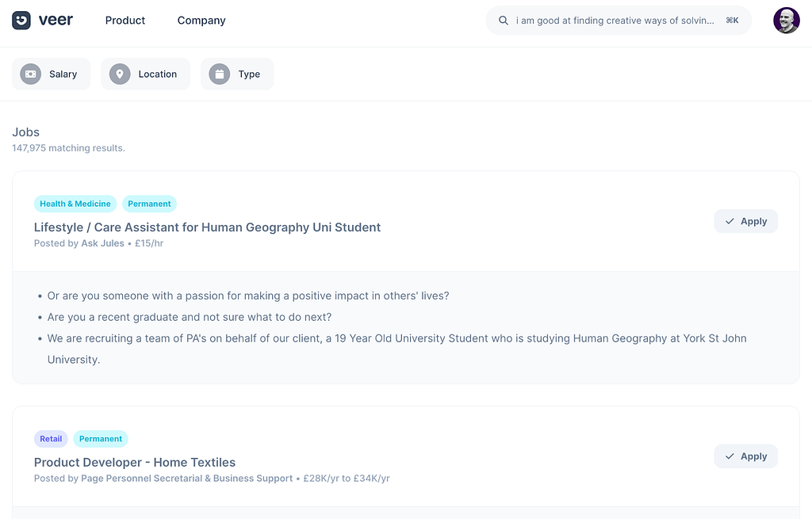The image size is (812, 519).
Task: Open Product Developer - Home Textiles title
Action: [135, 462]
